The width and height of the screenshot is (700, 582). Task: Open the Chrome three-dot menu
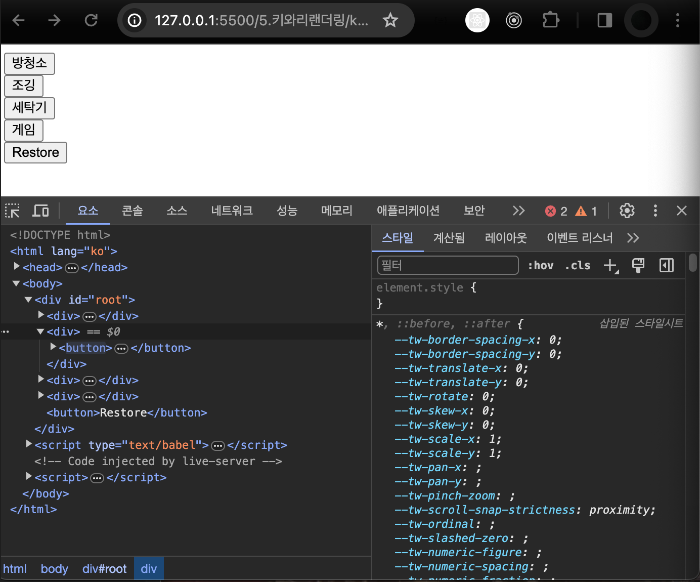677,20
